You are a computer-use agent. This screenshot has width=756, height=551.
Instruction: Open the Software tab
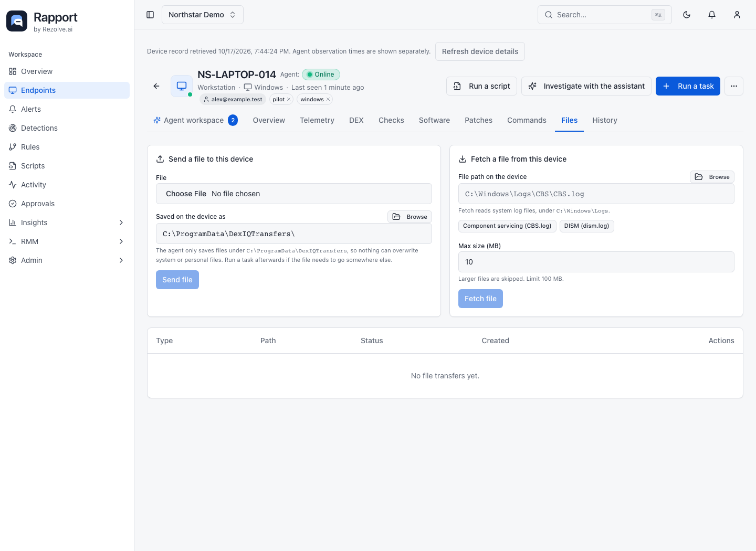point(434,120)
